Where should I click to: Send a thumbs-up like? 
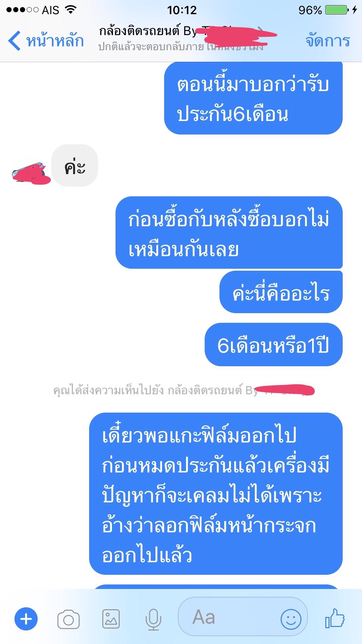pos(335,618)
